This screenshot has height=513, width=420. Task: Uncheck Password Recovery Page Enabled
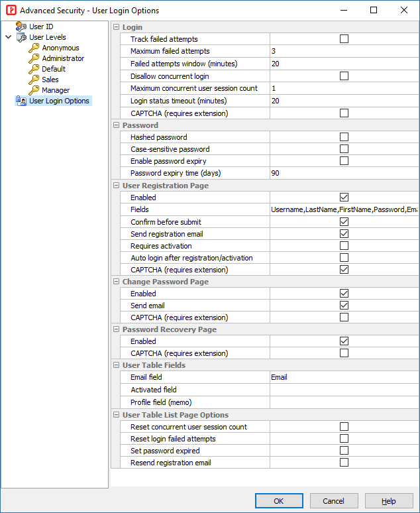[x=344, y=341]
